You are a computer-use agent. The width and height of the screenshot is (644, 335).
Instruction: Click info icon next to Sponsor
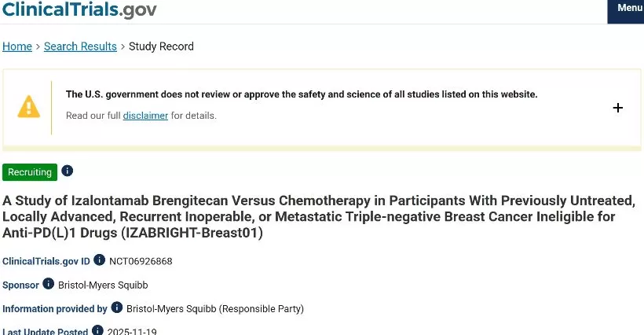click(48, 285)
